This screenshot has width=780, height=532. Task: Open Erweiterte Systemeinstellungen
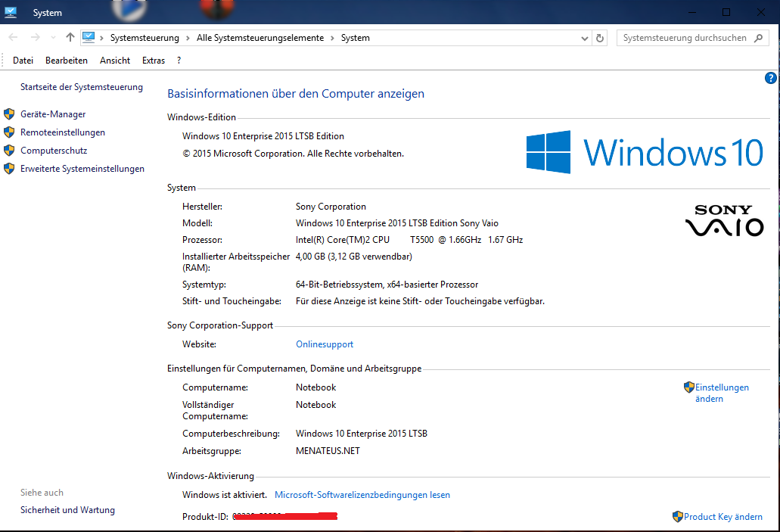coord(82,169)
